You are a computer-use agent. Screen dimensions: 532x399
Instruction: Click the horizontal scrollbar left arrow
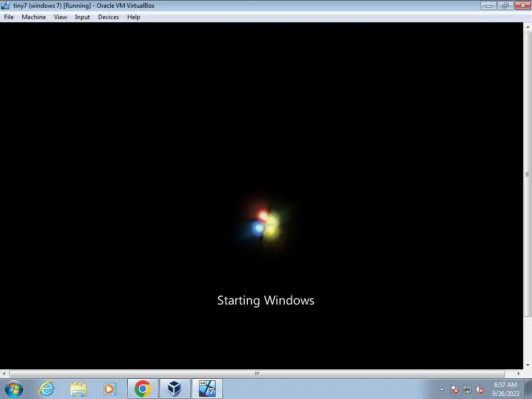click(x=4, y=374)
